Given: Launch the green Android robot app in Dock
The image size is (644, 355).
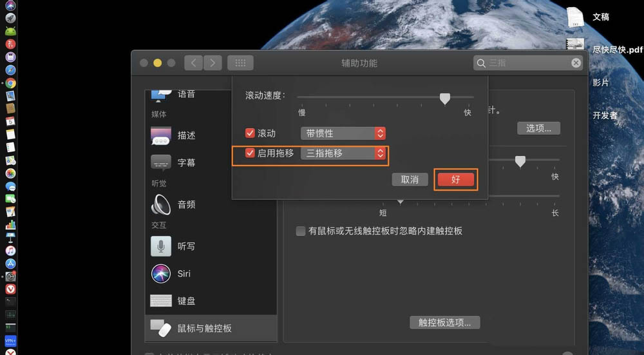Looking at the screenshot, I should pyautogui.click(x=10, y=31).
